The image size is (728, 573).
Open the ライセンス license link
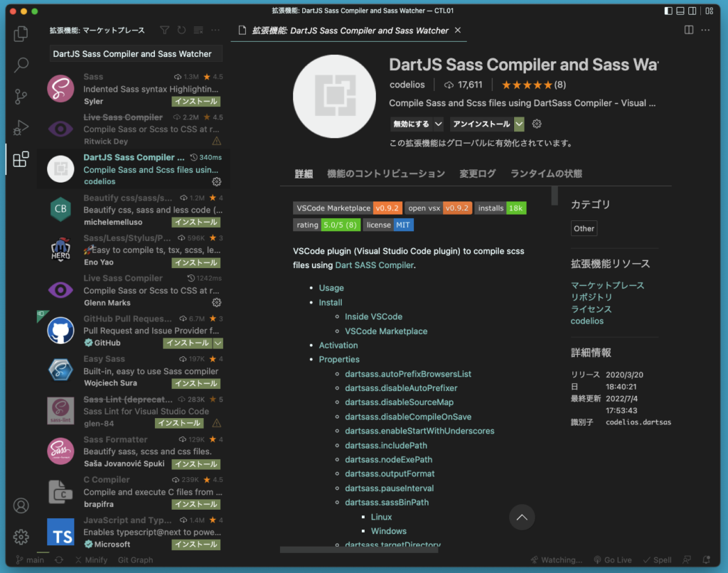(x=591, y=309)
